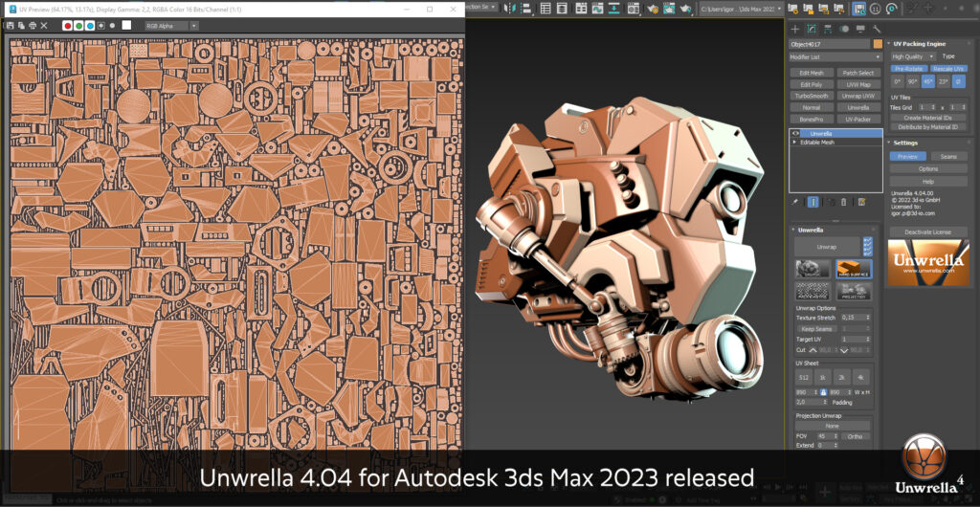Click the Seams button in Settings

click(x=948, y=157)
